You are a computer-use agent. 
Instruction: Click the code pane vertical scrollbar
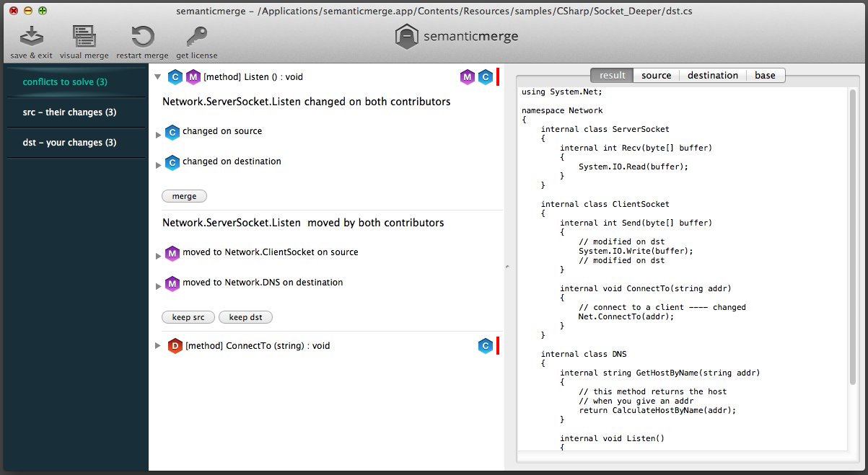point(853,238)
